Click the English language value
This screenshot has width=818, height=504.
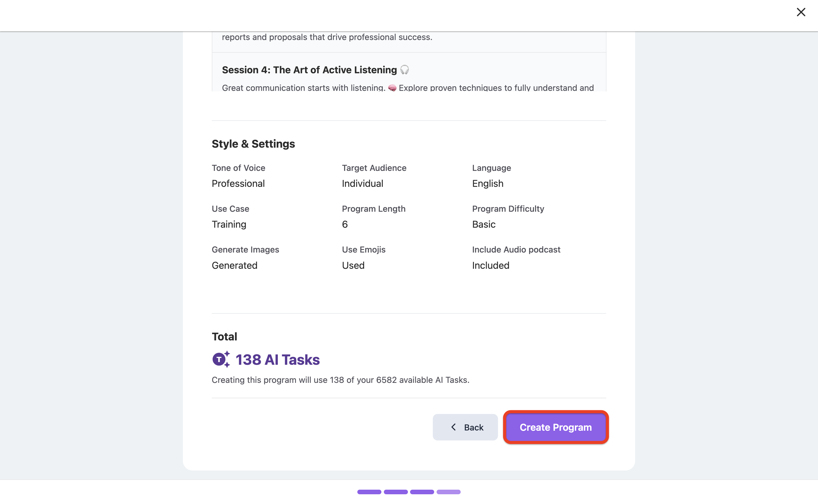click(x=487, y=184)
